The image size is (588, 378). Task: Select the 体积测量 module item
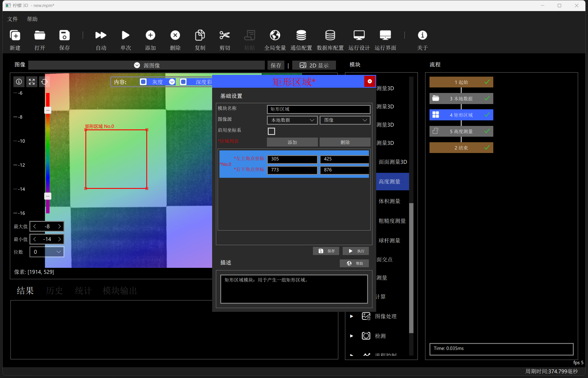[x=389, y=201]
